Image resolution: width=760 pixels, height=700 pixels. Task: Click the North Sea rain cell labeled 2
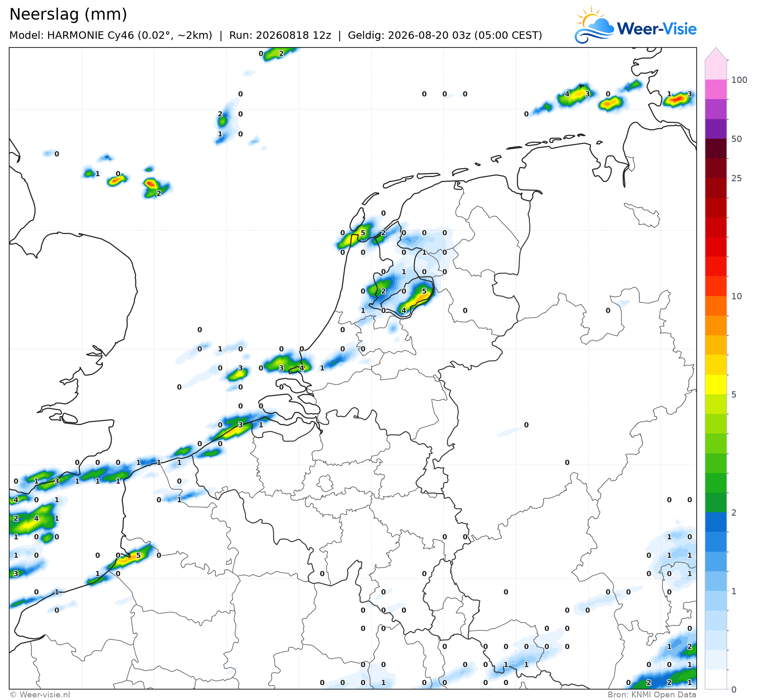click(154, 187)
